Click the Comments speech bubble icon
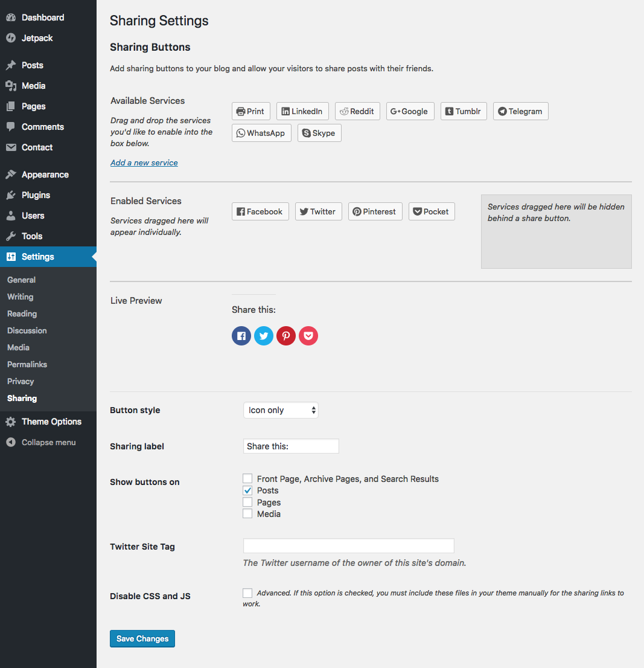Viewport: 644px width, 668px height. pos(11,126)
